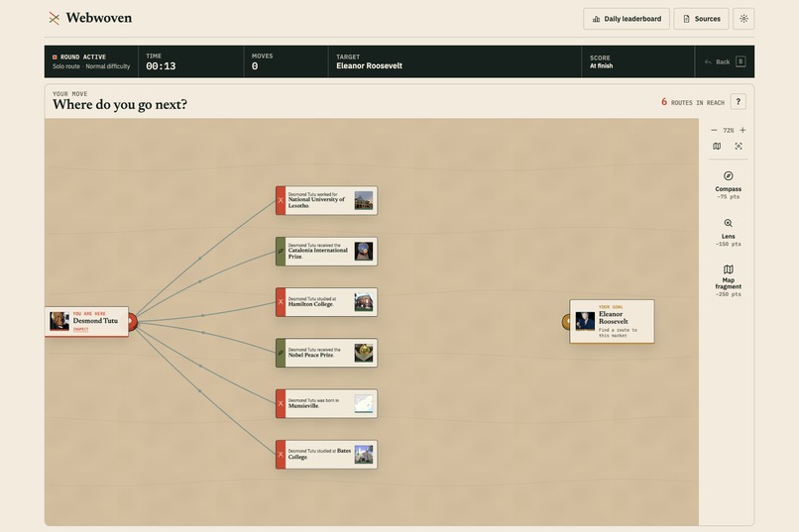Image resolution: width=799 pixels, height=532 pixels.
Task: Click the 00:13 timer value
Action: pos(161,66)
